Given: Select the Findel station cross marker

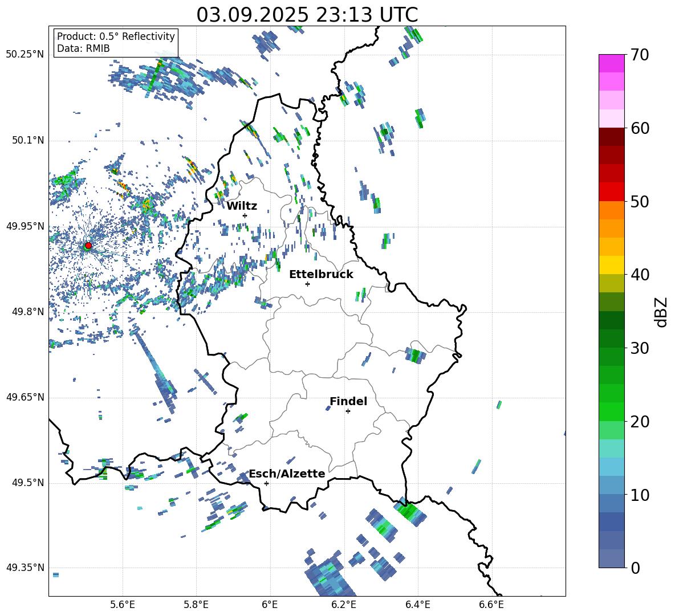Looking at the screenshot, I should 348,411.
